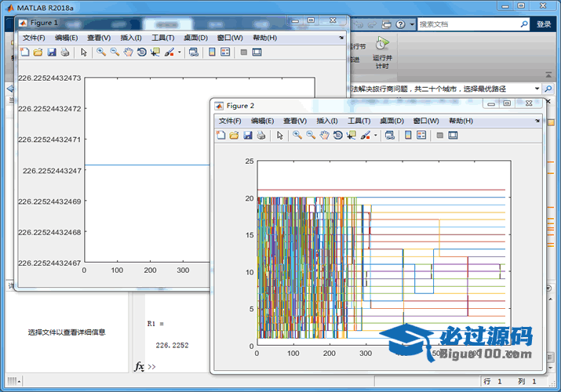Click fx function browser icon in Command Window
This screenshot has width=561, height=392.
pyautogui.click(x=139, y=366)
